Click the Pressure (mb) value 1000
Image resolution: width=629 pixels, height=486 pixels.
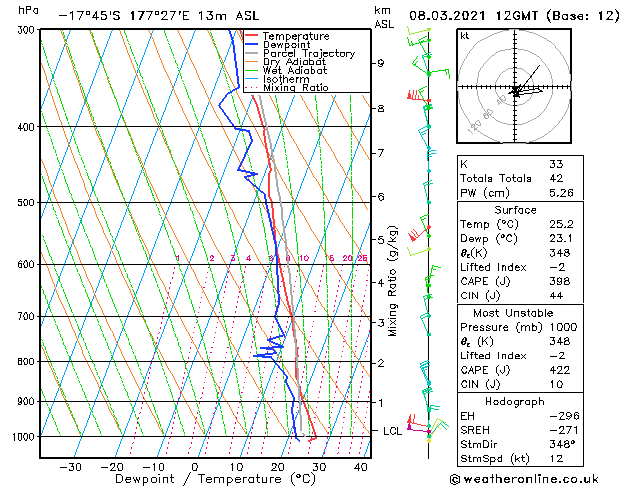point(564,327)
